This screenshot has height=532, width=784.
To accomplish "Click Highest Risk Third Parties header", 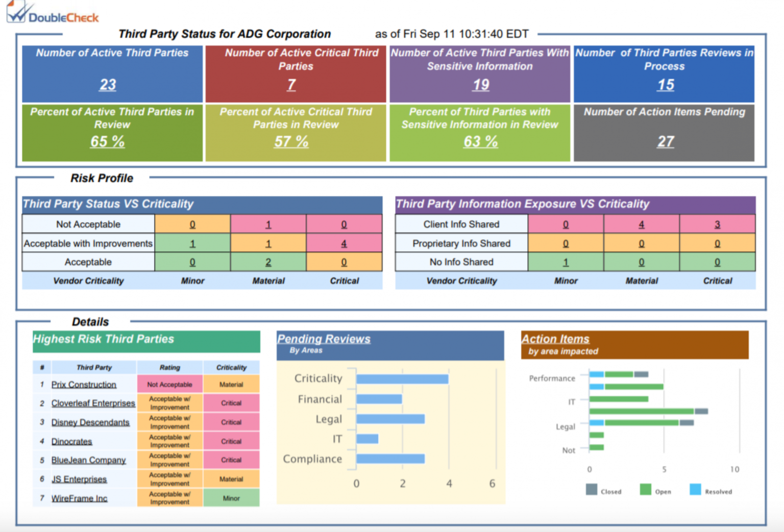I will coord(146,342).
